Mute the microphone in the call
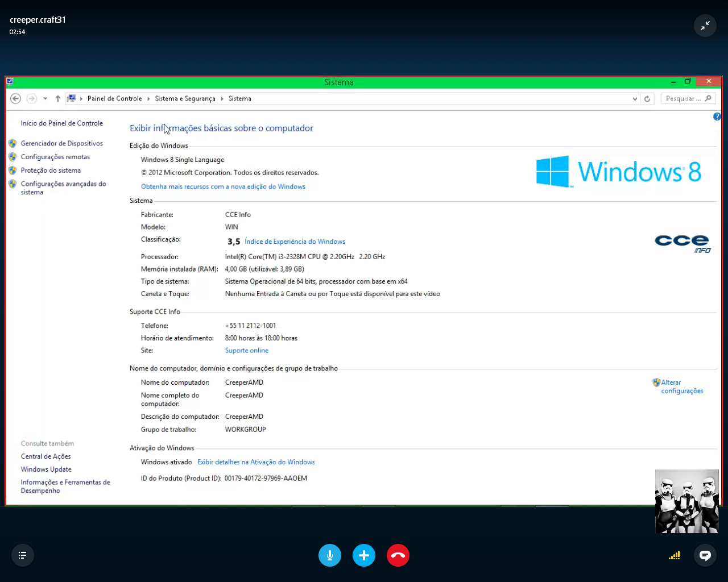This screenshot has height=582, width=728. (330, 555)
